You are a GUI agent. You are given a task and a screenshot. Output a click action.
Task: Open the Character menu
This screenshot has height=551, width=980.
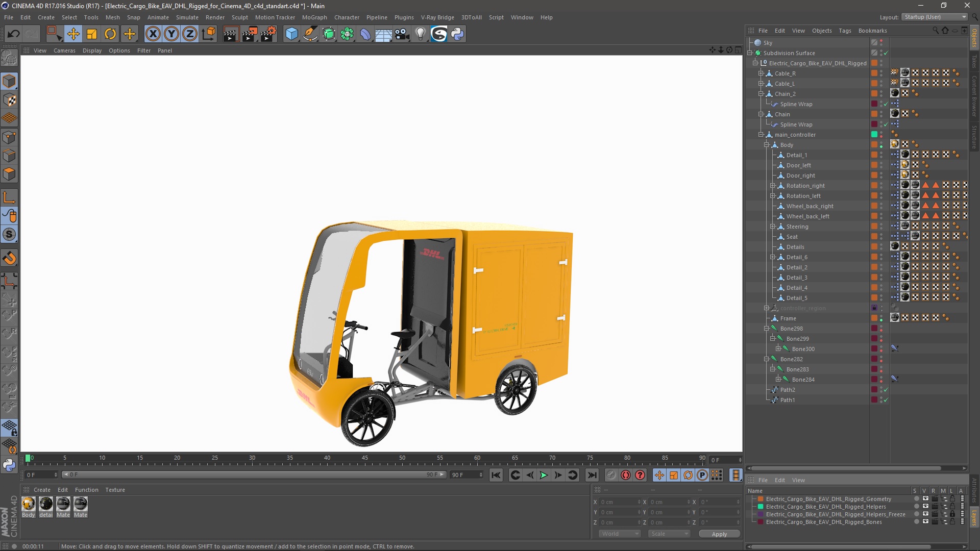pos(347,17)
